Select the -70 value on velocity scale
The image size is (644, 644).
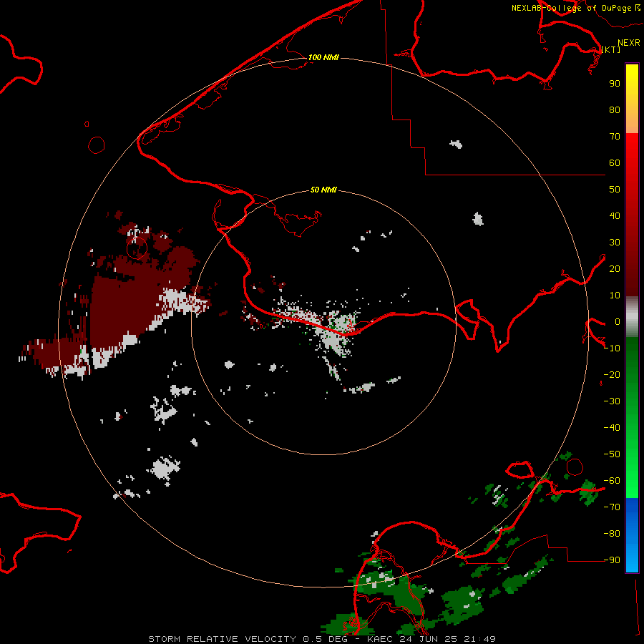pos(612,507)
